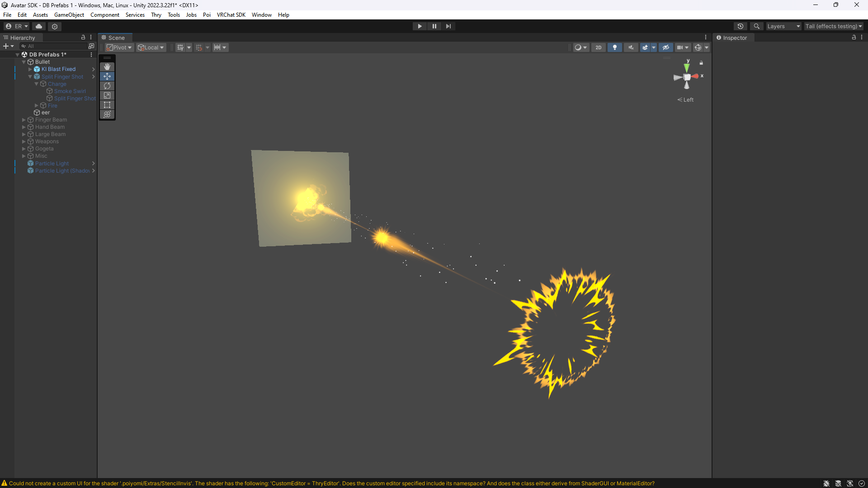868x488 pixels.
Task: Click the Hierarchy search field
Action: pos(54,46)
